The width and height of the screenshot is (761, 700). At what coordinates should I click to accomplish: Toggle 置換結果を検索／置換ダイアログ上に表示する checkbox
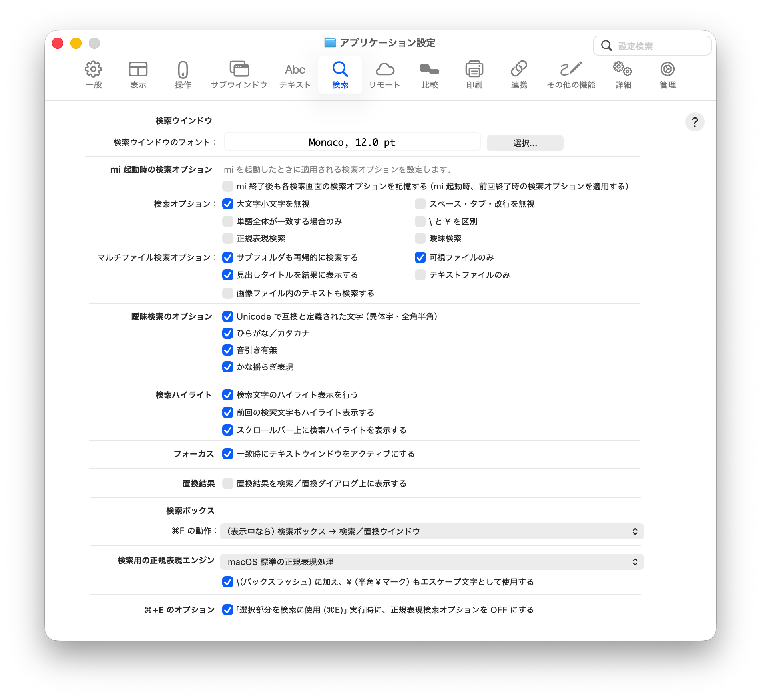tap(228, 483)
